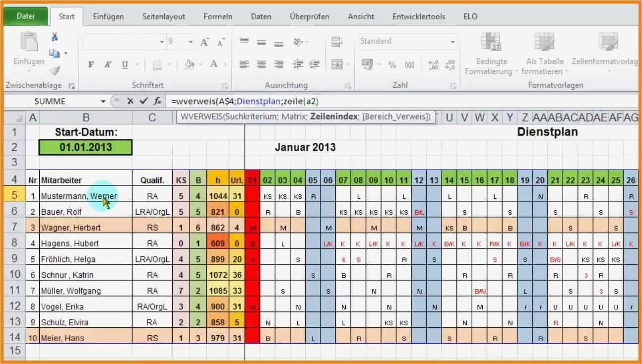Select the fill color bucket icon
The image size is (642, 364).
[x=189, y=64]
